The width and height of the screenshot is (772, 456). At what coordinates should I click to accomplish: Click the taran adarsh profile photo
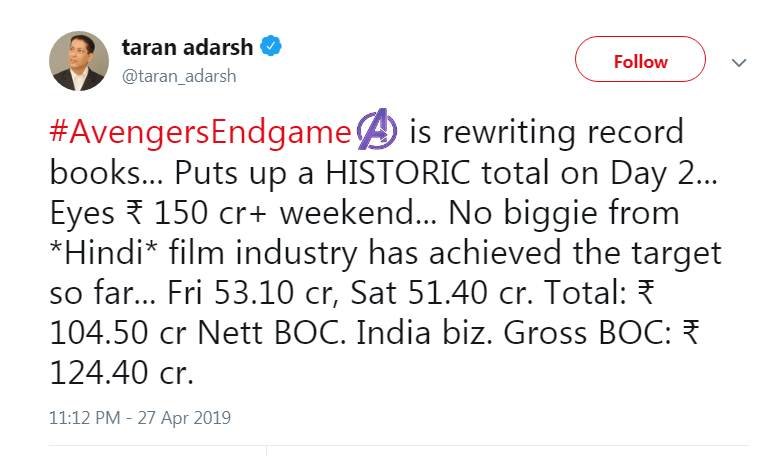tap(79, 61)
